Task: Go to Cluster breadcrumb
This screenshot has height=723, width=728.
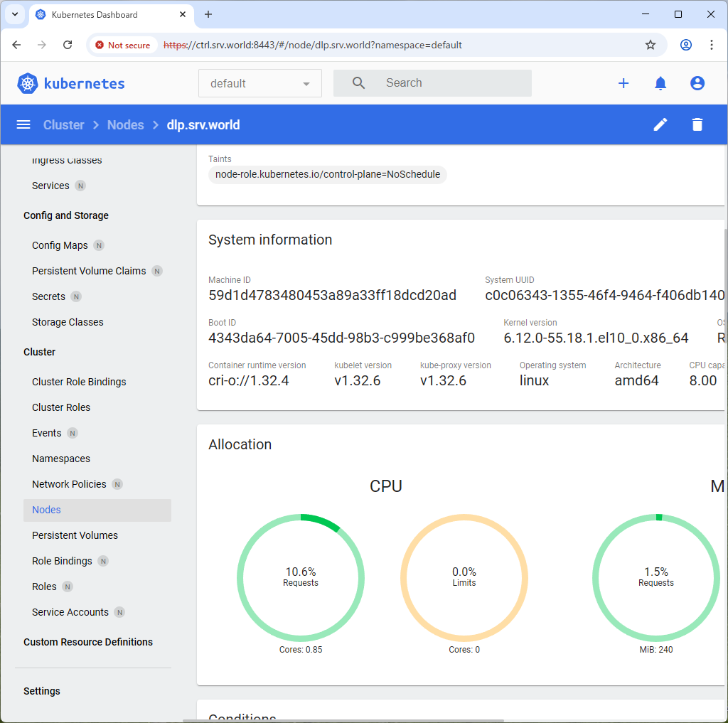Action: coord(63,125)
